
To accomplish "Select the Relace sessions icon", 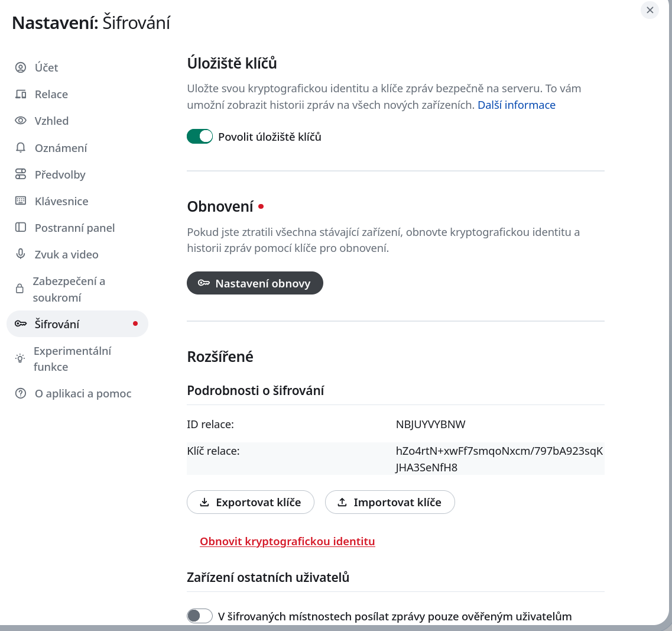I will click(21, 94).
